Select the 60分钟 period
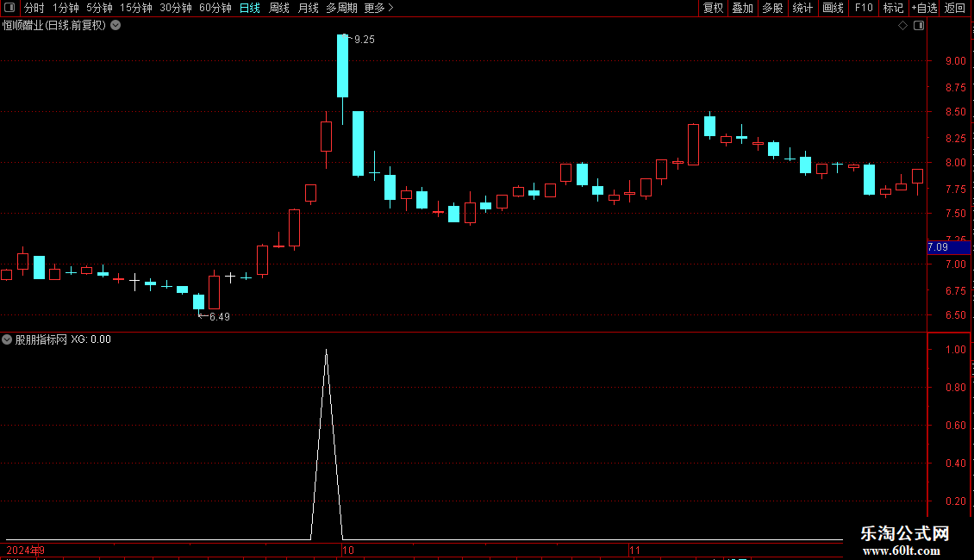The height and width of the screenshot is (560, 974). click(215, 8)
